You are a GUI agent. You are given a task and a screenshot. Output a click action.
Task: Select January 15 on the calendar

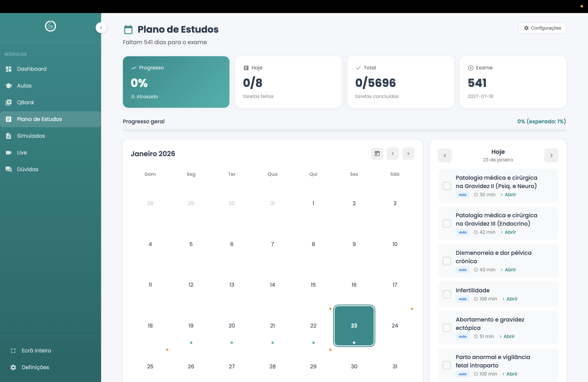click(x=313, y=285)
